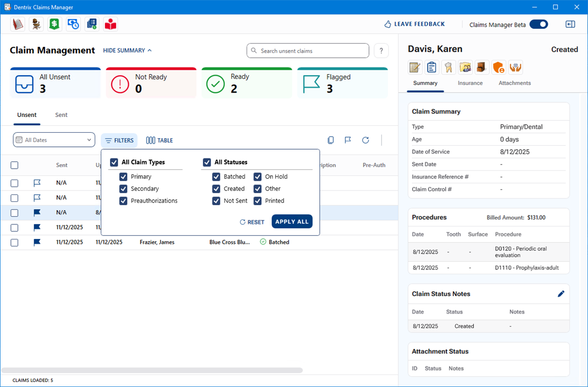This screenshot has width=588, height=387.
Task: Open the red ledger book icon
Action: tap(18, 24)
